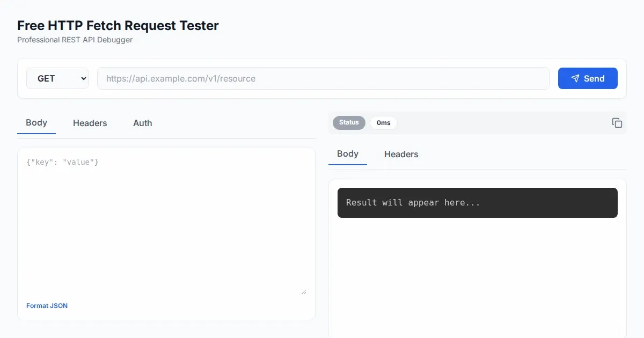
Task: Click the empty response panel area
Action: point(477,279)
